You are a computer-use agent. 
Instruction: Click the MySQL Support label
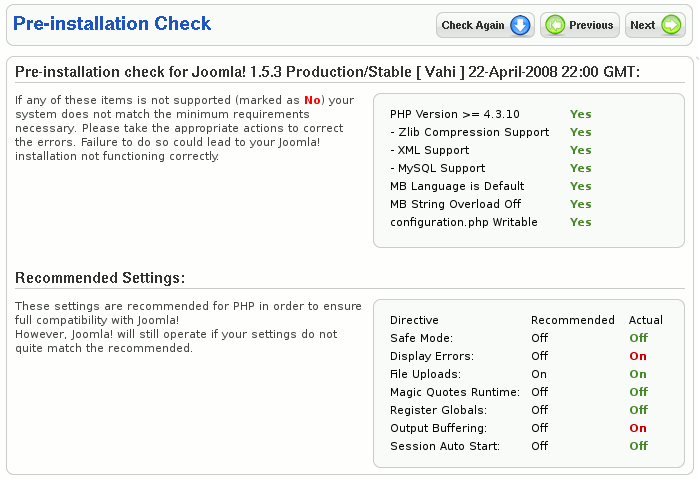[x=437, y=168]
